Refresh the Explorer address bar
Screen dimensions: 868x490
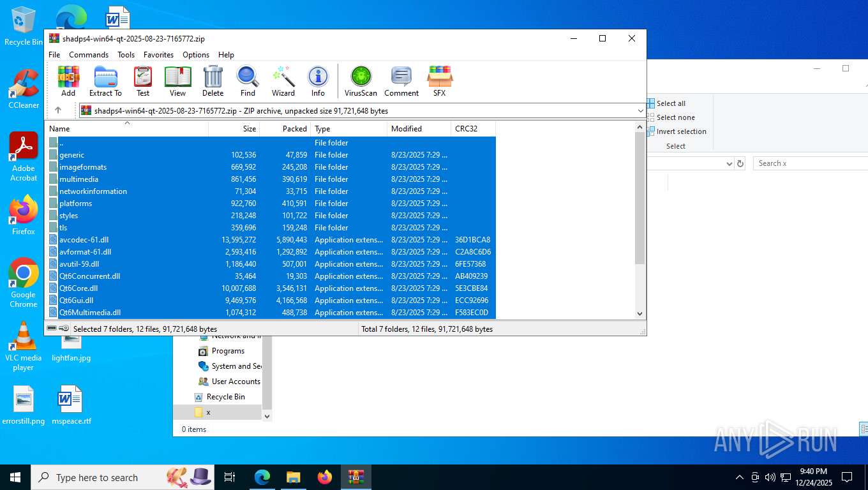740,163
